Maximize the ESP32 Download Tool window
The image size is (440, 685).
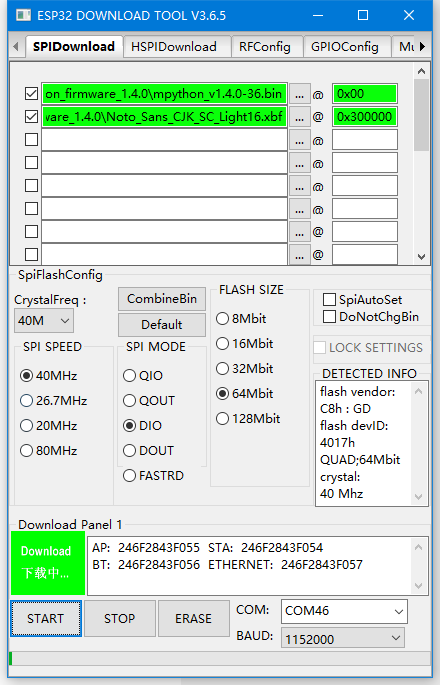click(x=363, y=16)
